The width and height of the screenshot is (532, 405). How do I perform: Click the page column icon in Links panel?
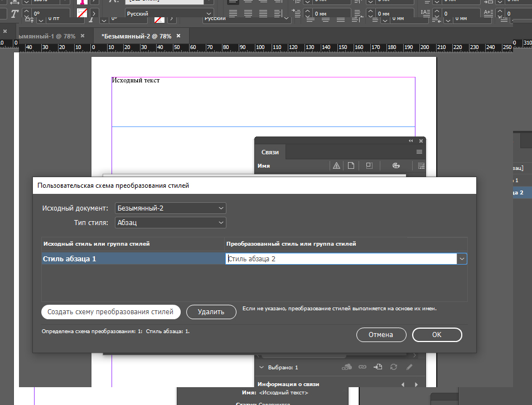(x=351, y=165)
